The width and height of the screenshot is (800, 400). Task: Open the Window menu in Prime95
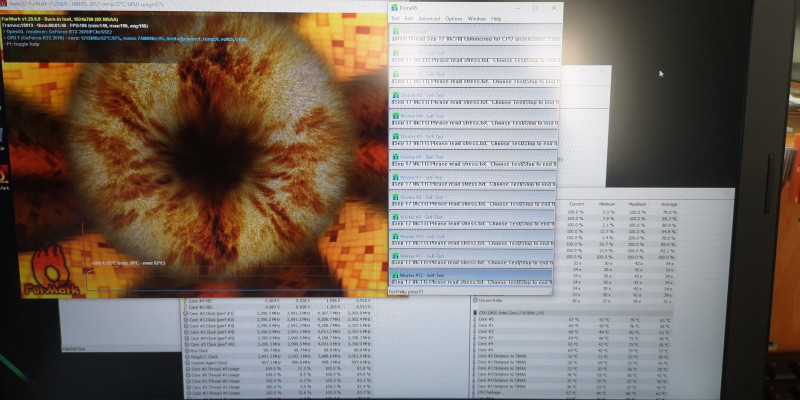click(477, 19)
